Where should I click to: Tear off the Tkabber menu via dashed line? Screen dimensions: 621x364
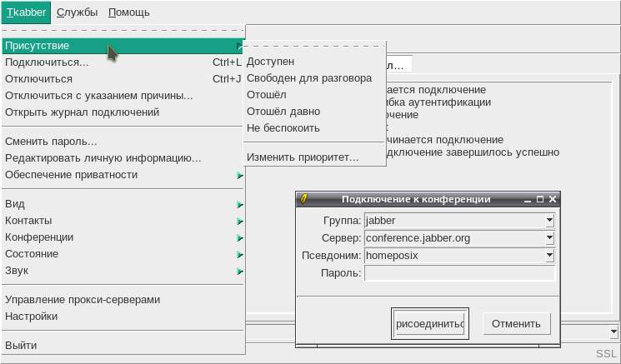click(123, 31)
